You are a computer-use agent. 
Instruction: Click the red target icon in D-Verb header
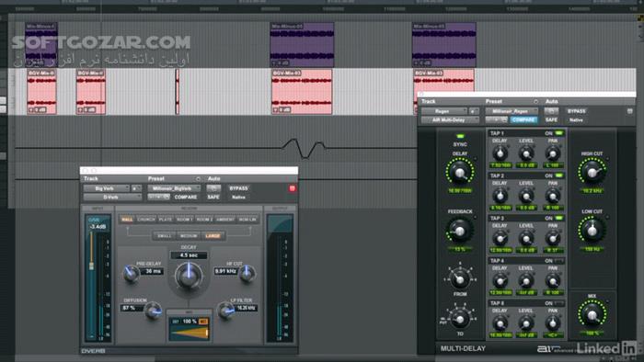coord(292,188)
